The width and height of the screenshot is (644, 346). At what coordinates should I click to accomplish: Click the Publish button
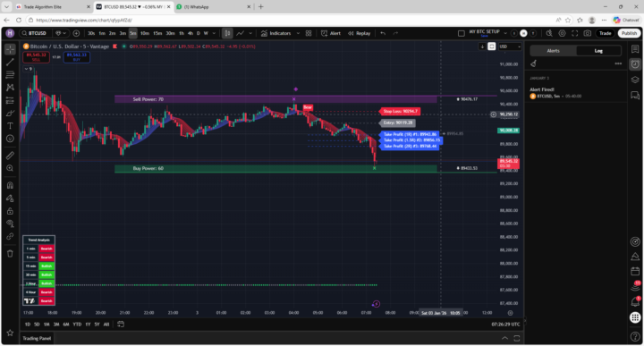(629, 33)
